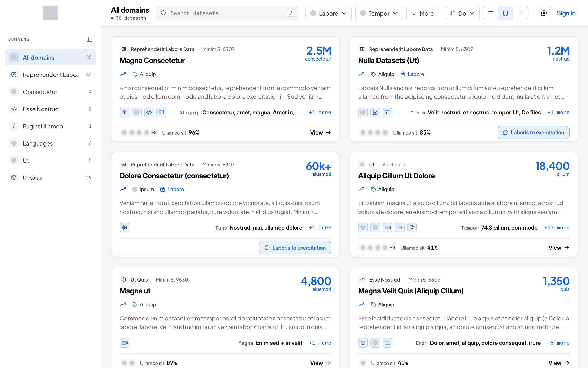Click View on Aliquip Cillum Ut Dolore card

coord(559,248)
